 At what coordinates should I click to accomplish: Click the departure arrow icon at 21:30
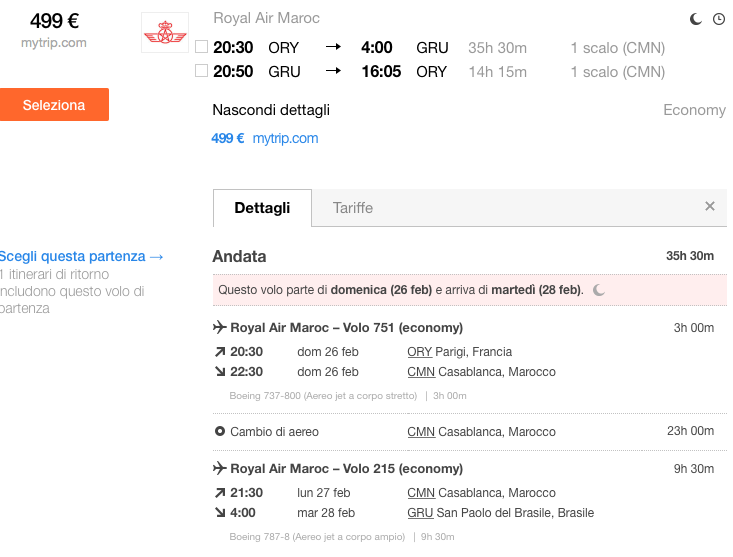coord(220,493)
